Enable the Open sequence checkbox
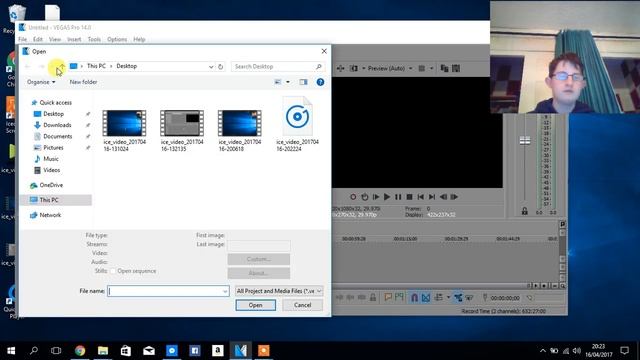The image size is (640, 360). pos(113,271)
